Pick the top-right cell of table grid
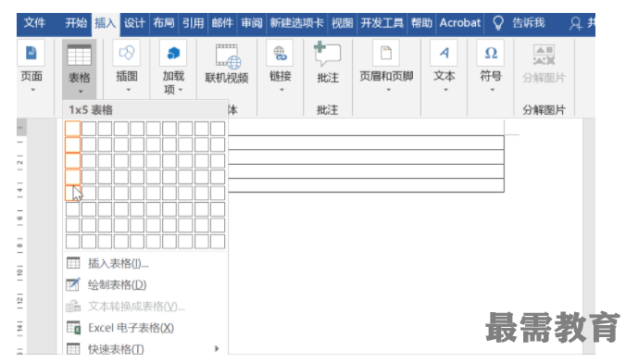 click(x=218, y=129)
